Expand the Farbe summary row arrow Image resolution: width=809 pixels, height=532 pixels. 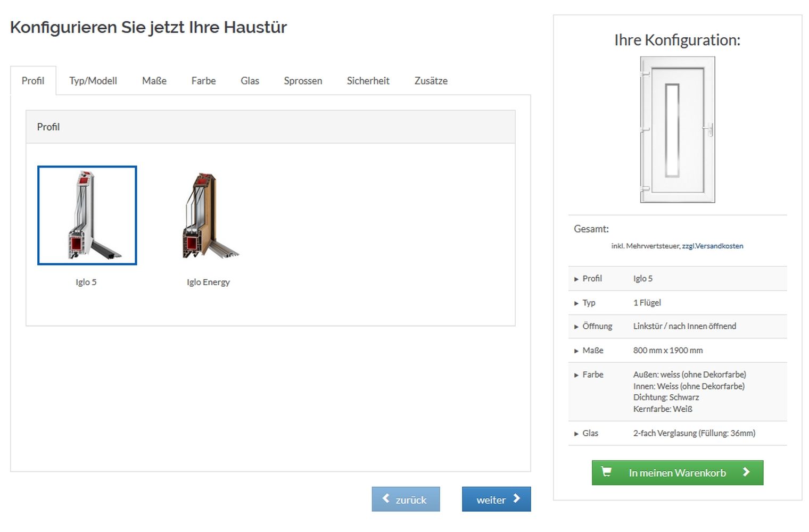coord(576,375)
